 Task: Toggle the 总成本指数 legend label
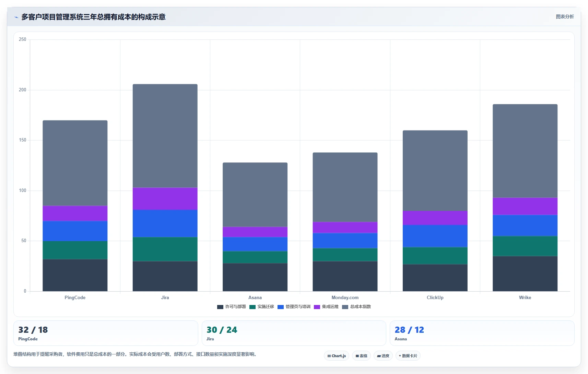[361, 307]
